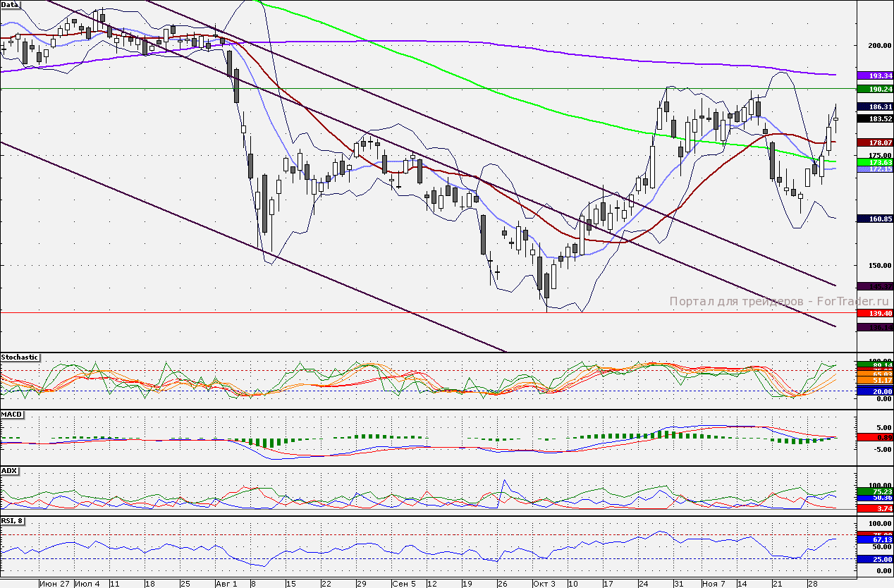Click the 'Ноя 7' date label

click(x=714, y=584)
